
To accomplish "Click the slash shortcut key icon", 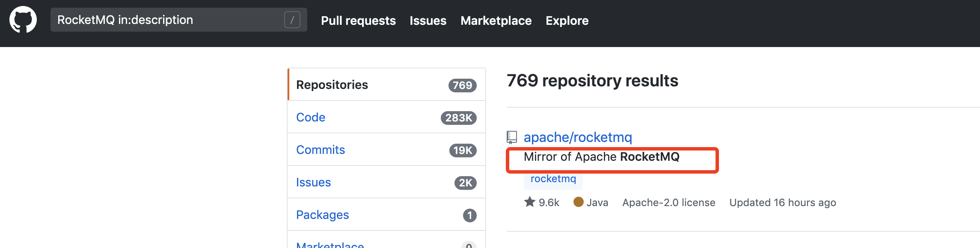I will click(292, 20).
